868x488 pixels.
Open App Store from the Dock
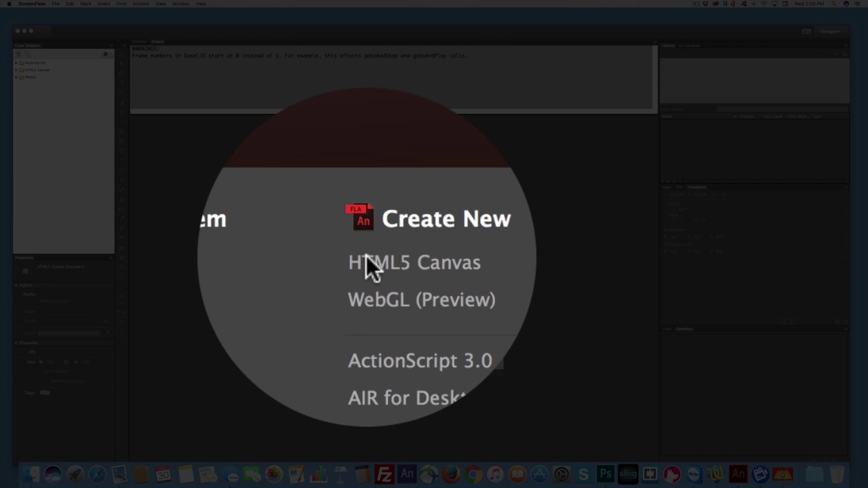539,474
